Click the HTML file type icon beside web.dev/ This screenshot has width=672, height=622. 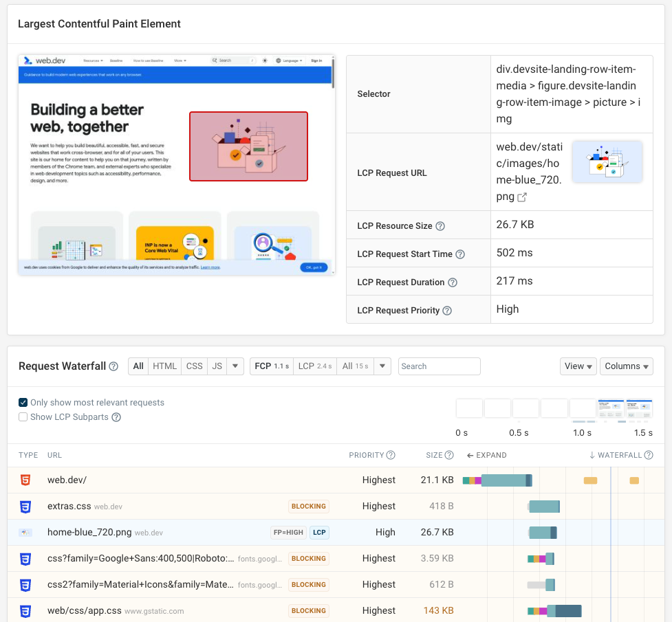[x=25, y=480]
